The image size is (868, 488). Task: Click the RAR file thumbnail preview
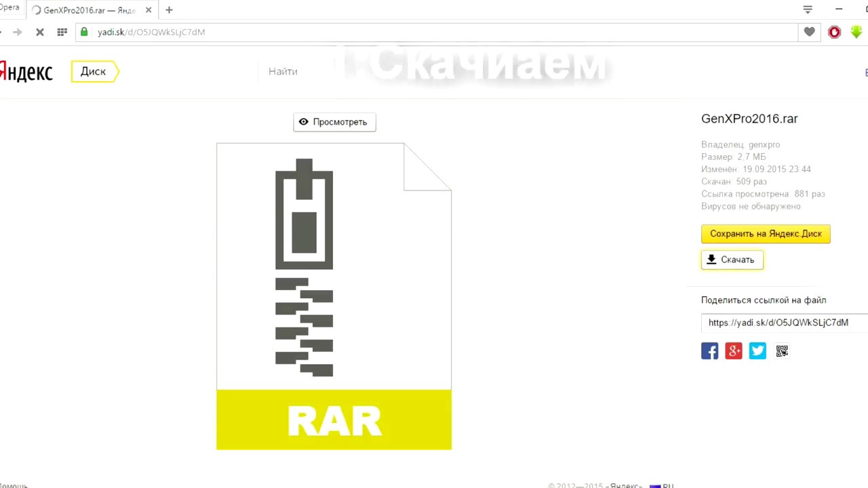click(334, 296)
